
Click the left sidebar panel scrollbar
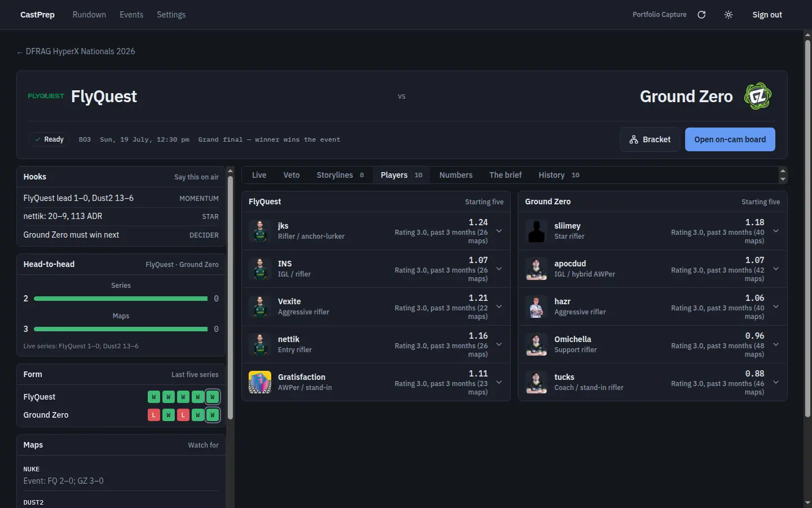[x=230, y=297]
